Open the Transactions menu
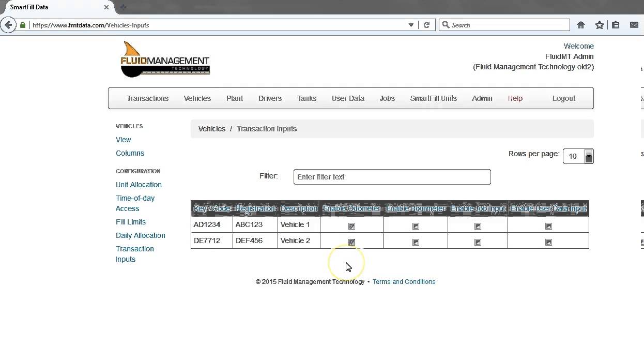644x361 pixels. tap(148, 98)
